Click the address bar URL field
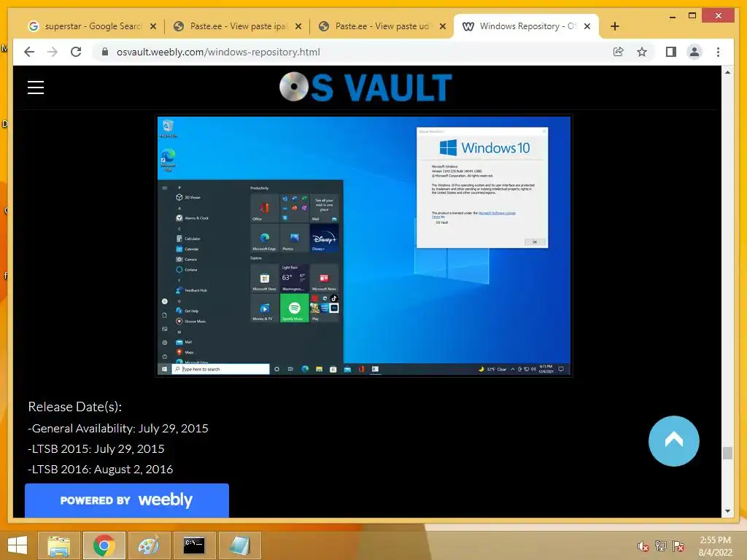747x560 pixels. (352, 52)
